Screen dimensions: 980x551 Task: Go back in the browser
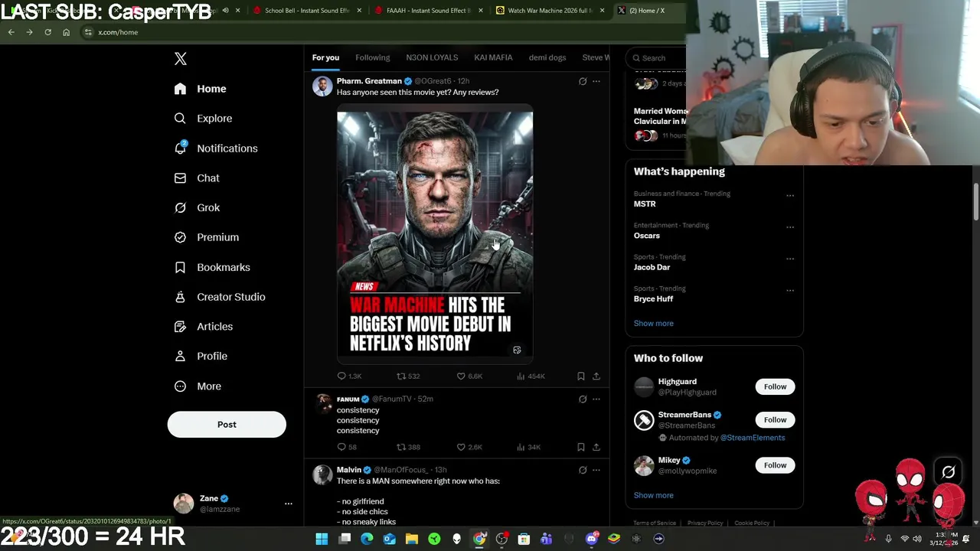[11, 32]
